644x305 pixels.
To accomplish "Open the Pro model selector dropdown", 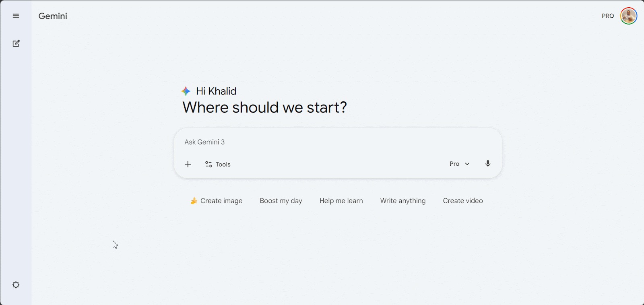I will 459,164.
